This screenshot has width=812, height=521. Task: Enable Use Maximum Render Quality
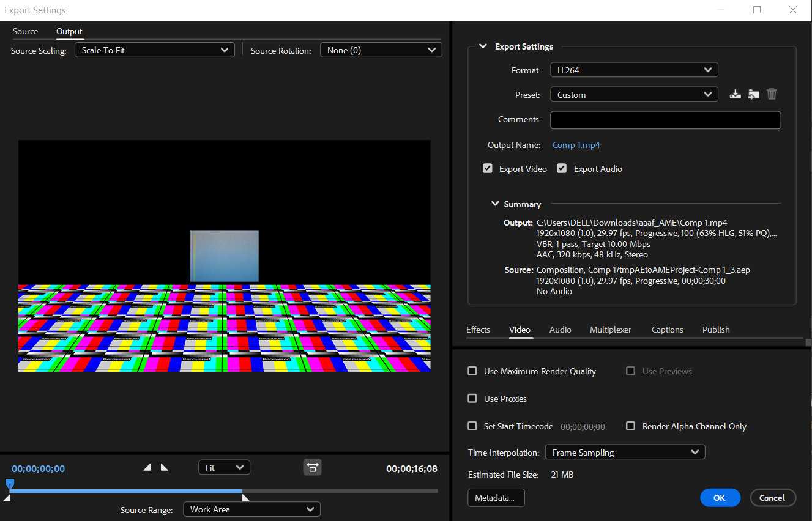pos(472,371)
